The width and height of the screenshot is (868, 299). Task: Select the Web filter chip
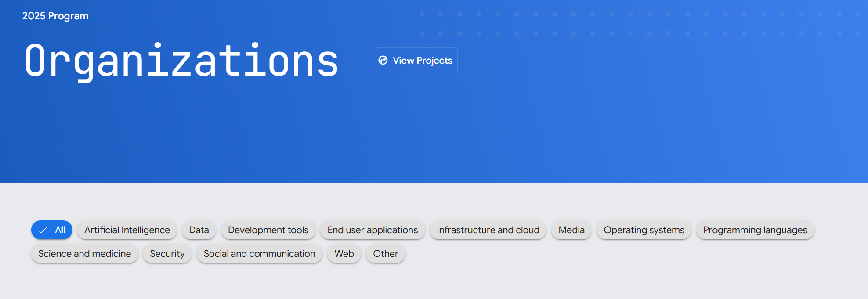(x=344, y=254)
